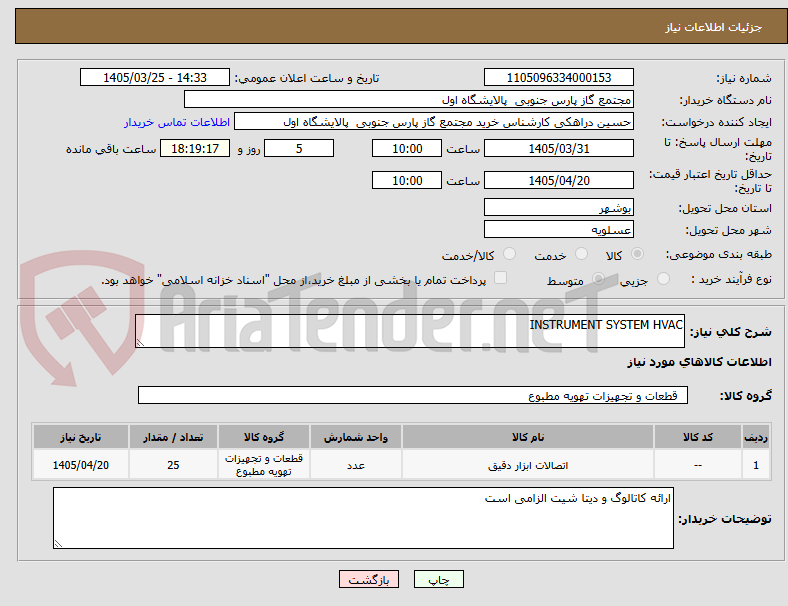Click the goods group cell in row 1
788x606 pixels.
[264, 465]
